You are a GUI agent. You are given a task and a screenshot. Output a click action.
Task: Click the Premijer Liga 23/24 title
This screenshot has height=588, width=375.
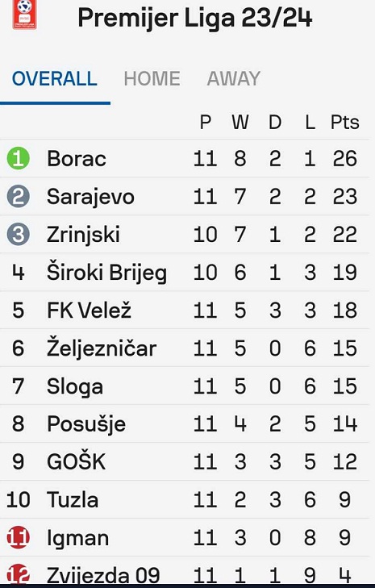pos(195,17)
